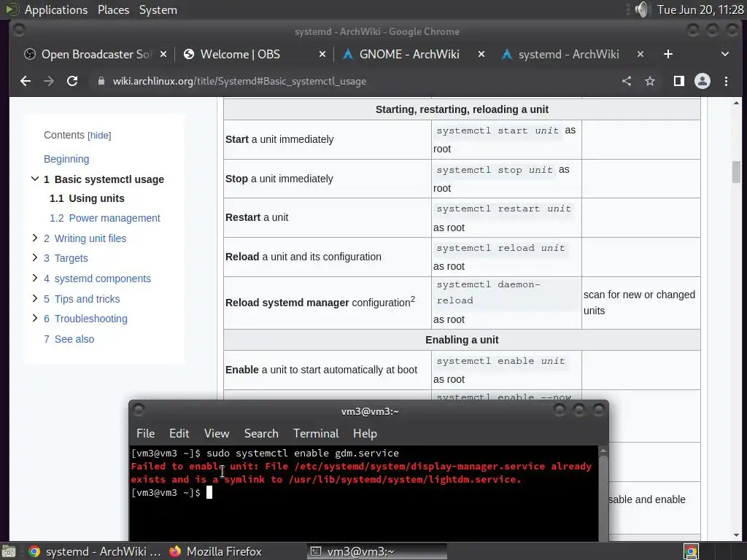Screen dimensions: 747x560
Task: Open the System menu in top panel
Action: [158, 9]
